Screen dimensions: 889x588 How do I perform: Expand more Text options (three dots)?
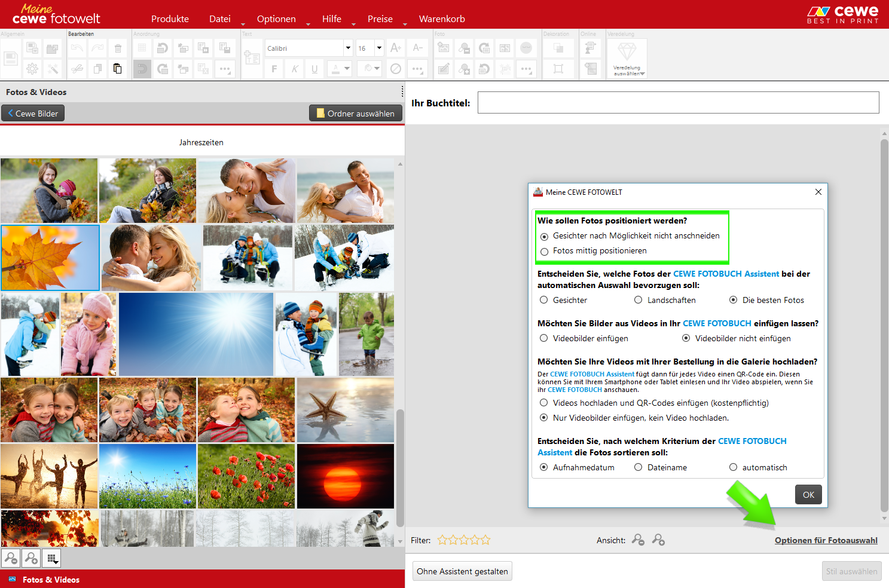click(x=418, y=69)
